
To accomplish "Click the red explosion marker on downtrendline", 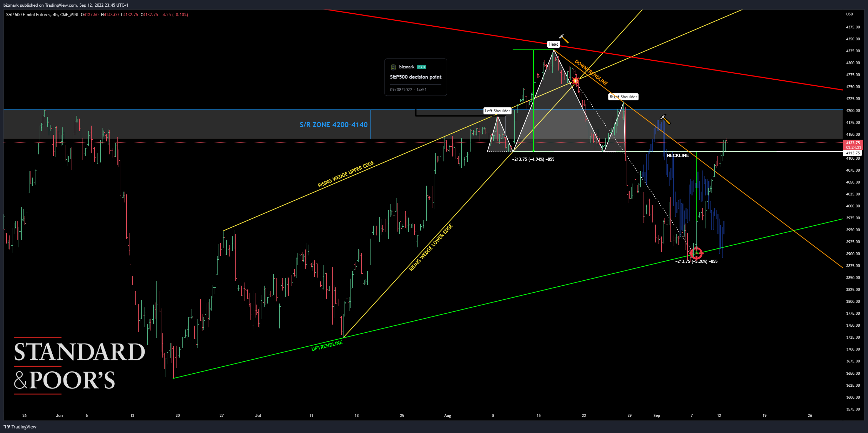I will click(575, 81).
